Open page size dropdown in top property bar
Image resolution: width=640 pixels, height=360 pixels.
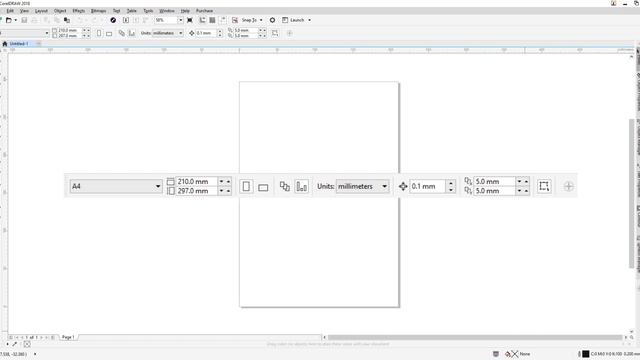click(x=47, y=33)
